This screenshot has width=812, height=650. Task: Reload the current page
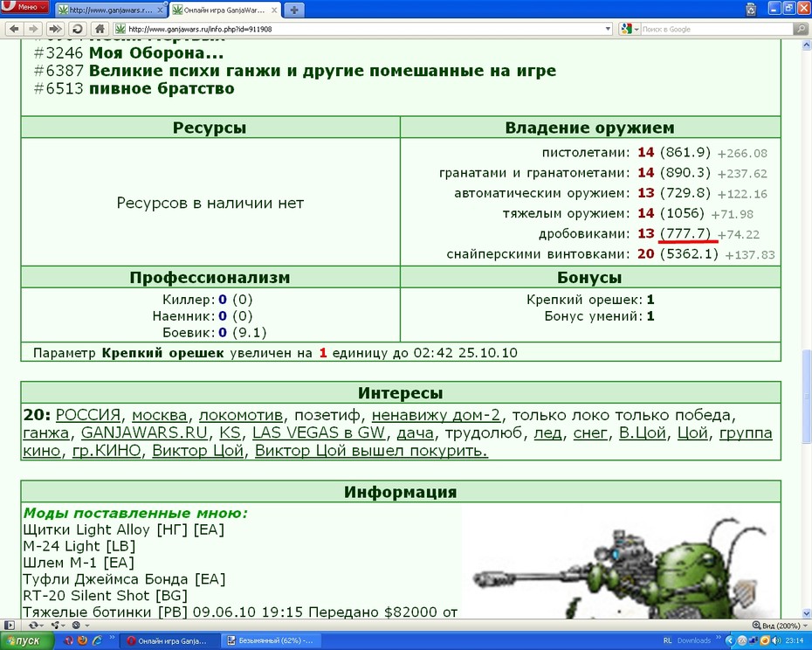click(77, 29)
